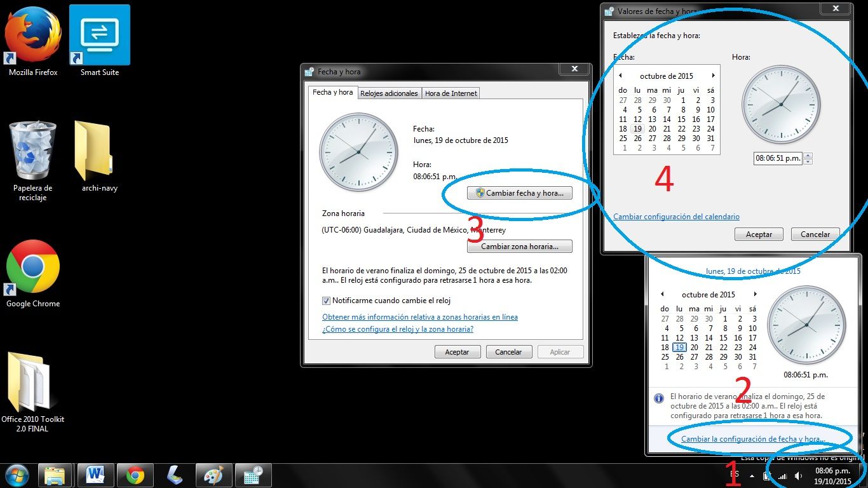Viewport: 868px width, 488px height.
Task: Open the Mozilla Firefox desktop shortcut
Action: 32,40
